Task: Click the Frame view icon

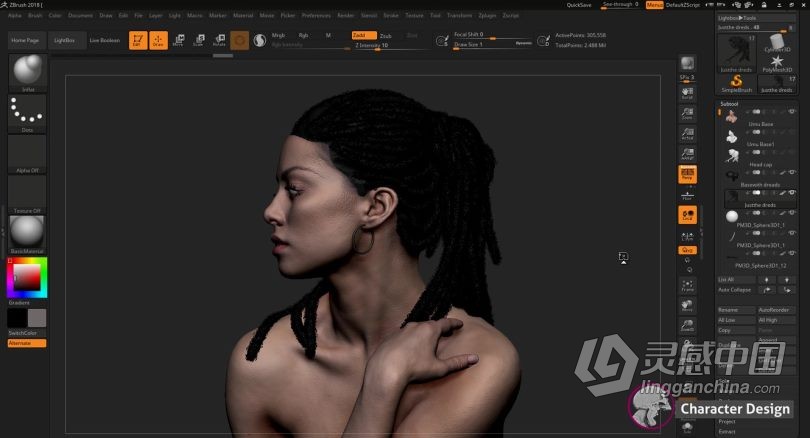Action: tap(687, 285)
